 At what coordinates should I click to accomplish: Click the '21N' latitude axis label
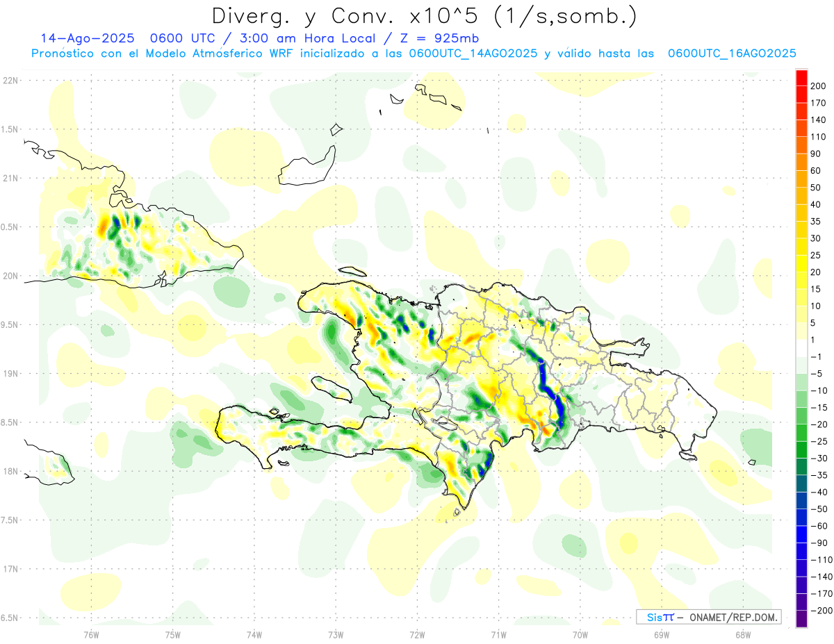pyautogui.click(x=10, y=178)
